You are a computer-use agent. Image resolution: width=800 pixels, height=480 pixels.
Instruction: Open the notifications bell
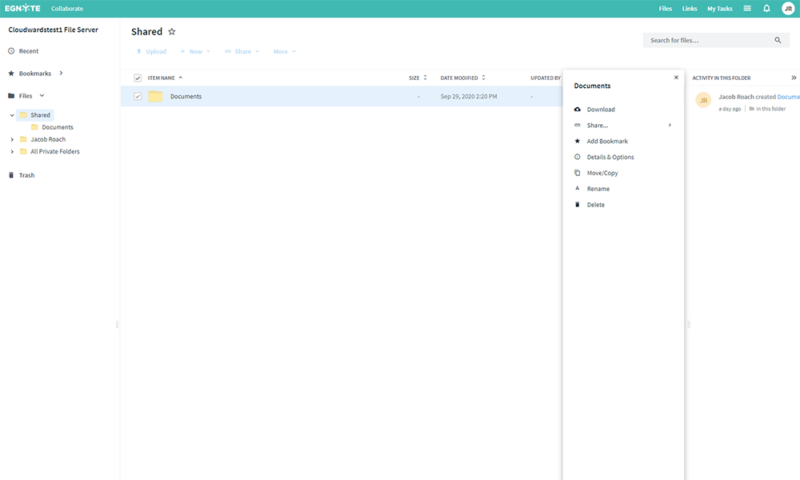(x=767, y=8)
